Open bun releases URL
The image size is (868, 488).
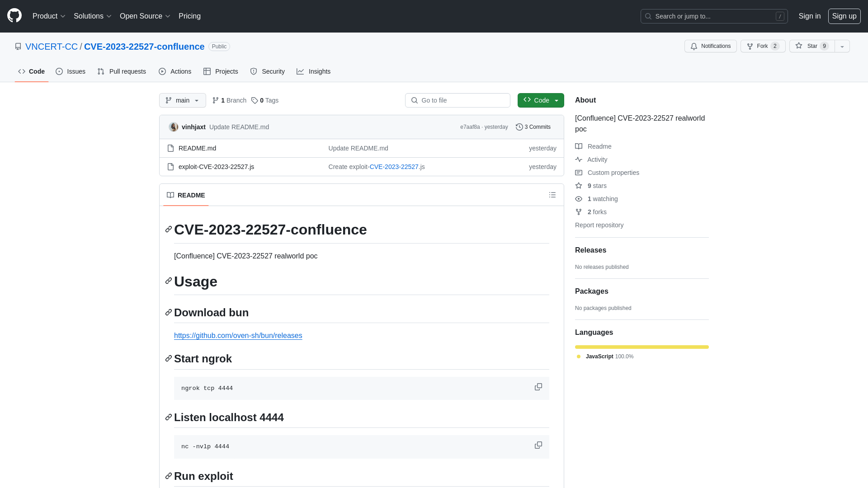238,335
